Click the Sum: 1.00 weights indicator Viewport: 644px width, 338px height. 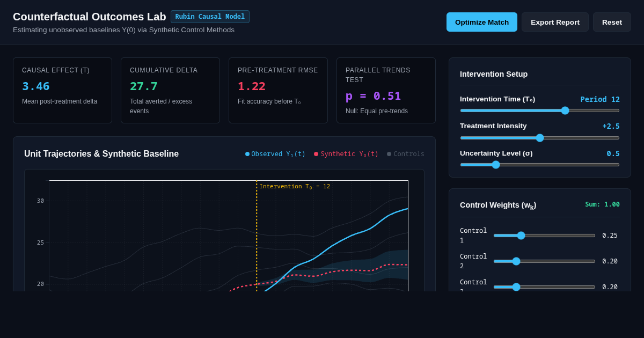(602, 204)
